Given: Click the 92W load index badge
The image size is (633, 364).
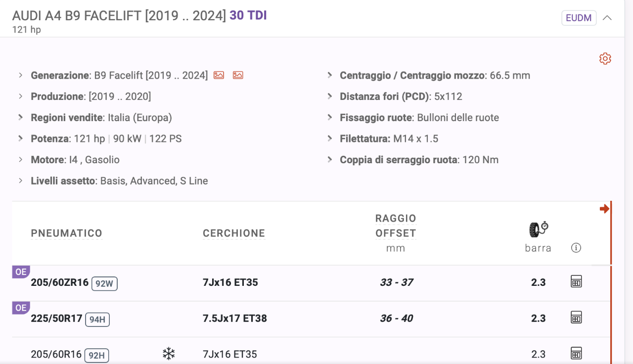Looking at the screenshot, I should point(104,283).
